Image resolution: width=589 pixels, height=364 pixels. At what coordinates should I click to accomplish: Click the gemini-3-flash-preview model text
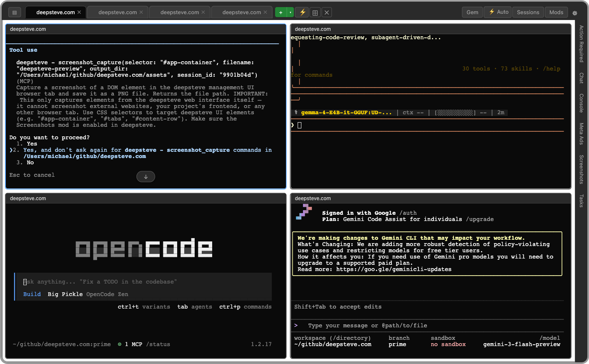pyautogui.click(x=522, y=344)
